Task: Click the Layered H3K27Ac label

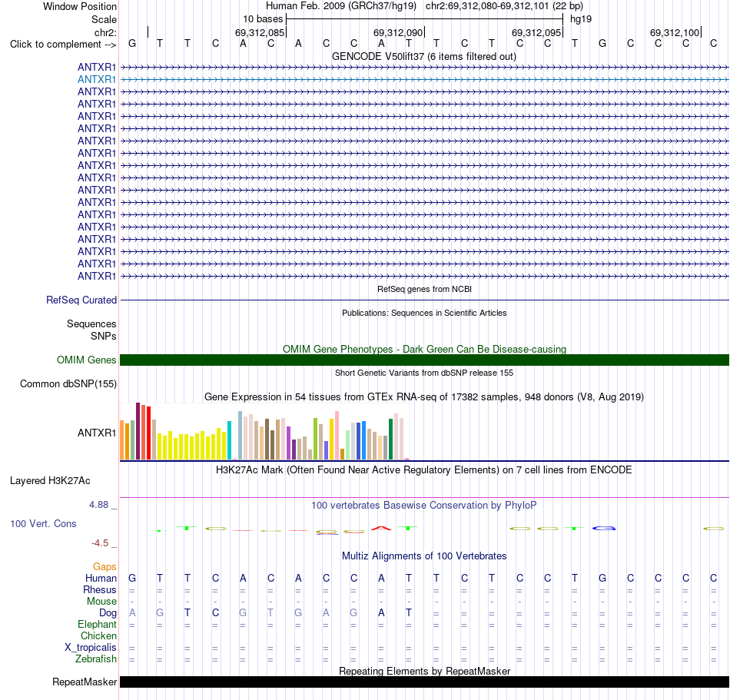Action: tap(50, 481)
